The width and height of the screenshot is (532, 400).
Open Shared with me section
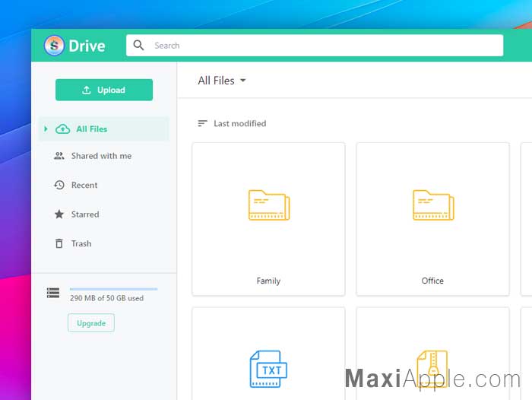tap(101, 156)
